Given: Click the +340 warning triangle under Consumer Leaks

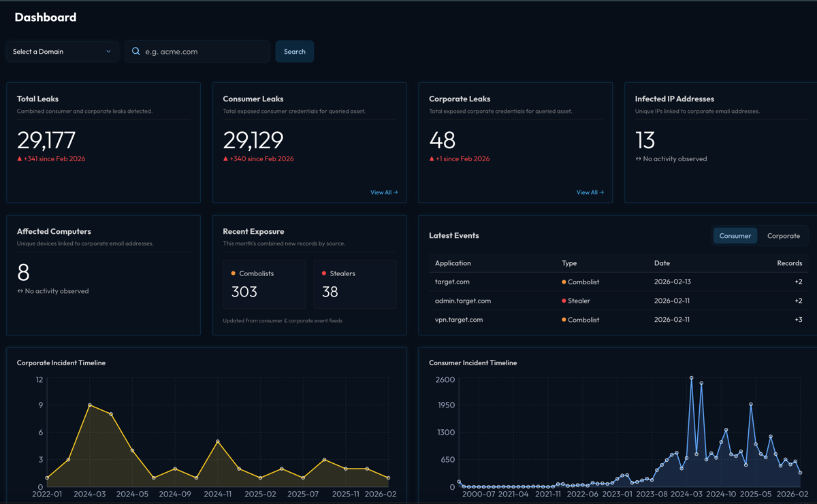Looking at the screenshot, I should click(226, 158).
